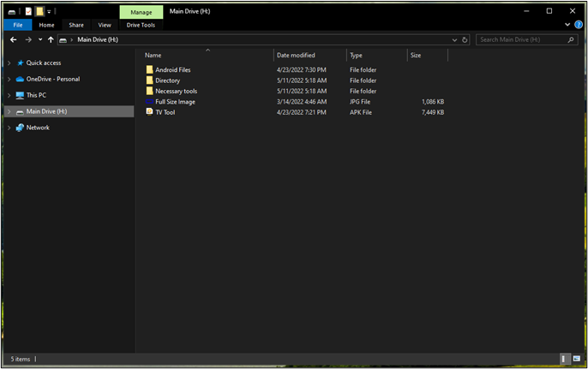Select the TV Tool APK file
The height and width of the screenshot is (369, 588).
point(165,112)
